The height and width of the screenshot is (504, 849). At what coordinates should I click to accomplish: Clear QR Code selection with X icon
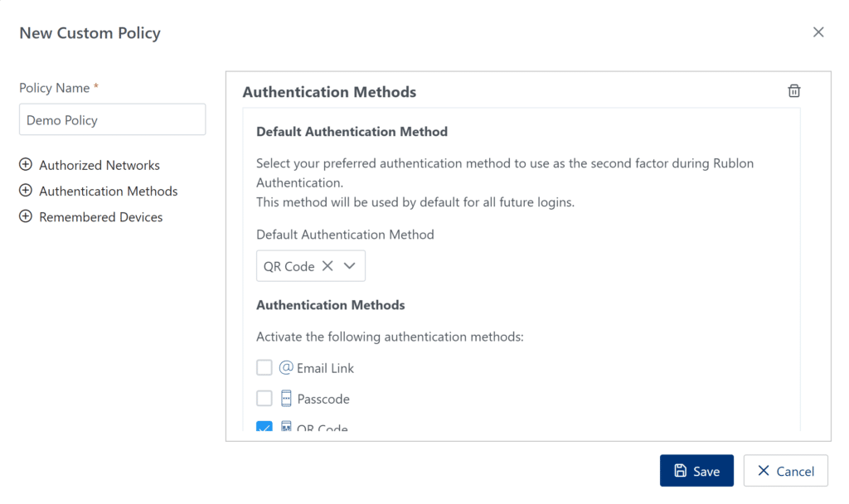327,266
